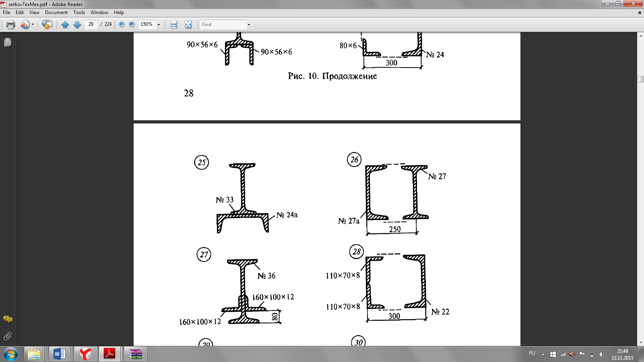Click the create PDF online globe icon
This screenshot has height=362, width=644.
47,25
